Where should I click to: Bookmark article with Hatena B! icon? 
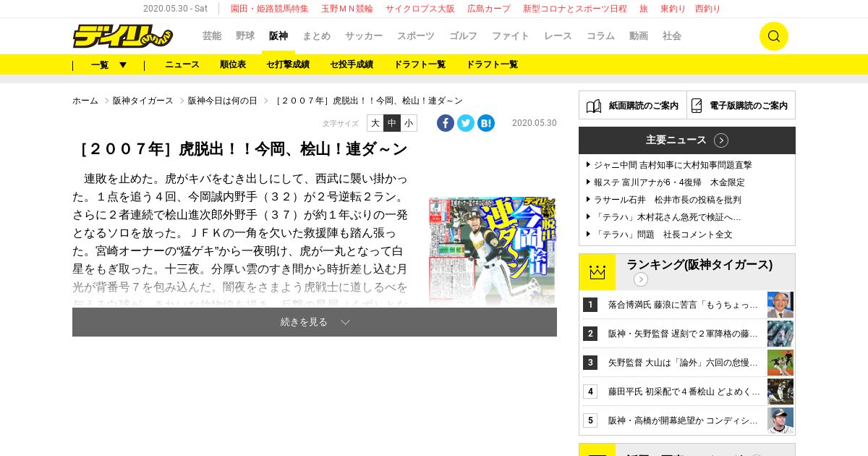coord(486,123)
